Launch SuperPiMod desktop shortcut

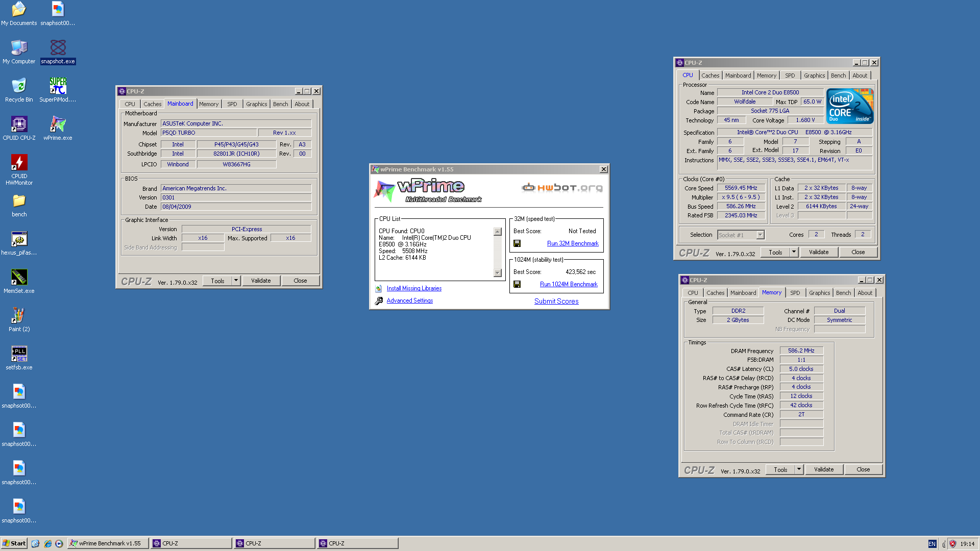[x=58, y=90]
